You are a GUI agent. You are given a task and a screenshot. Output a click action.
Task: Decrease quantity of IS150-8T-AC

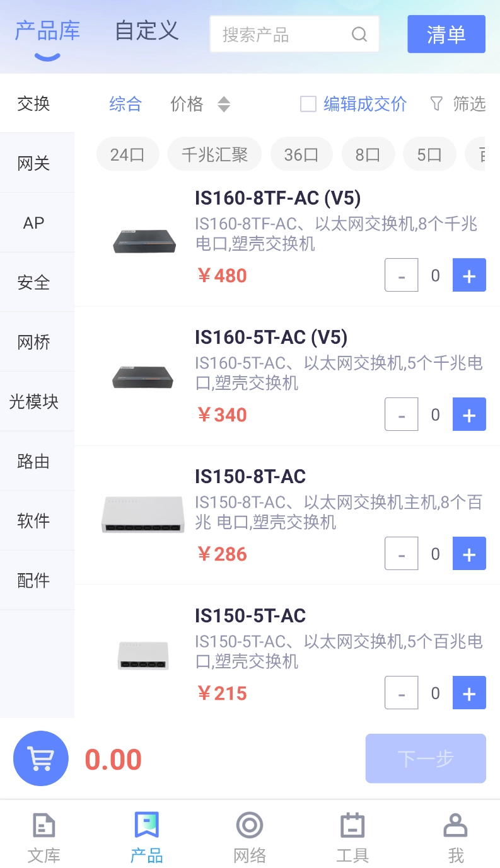point(402,554)
